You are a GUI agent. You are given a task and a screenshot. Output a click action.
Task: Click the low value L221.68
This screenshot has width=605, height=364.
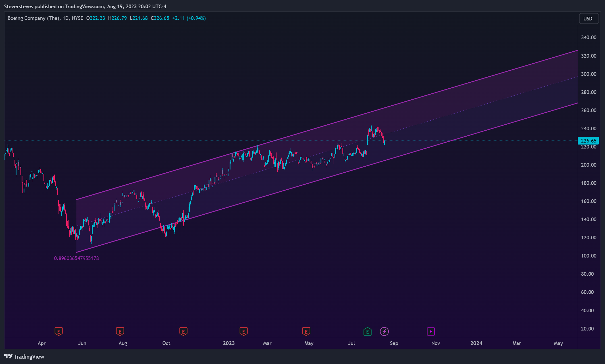(x=139, y=18)
